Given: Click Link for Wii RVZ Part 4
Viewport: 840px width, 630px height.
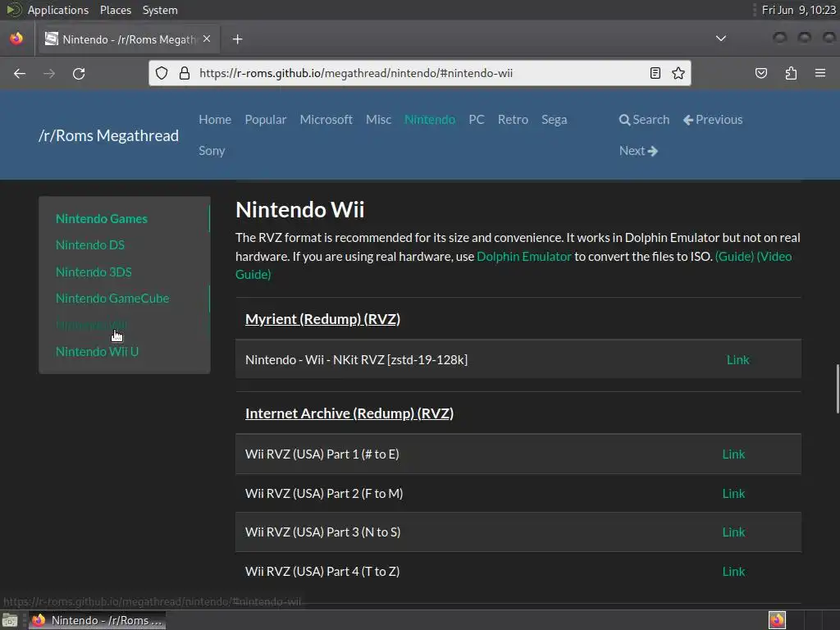Looking at the screenshot, I should coord(733,572).
